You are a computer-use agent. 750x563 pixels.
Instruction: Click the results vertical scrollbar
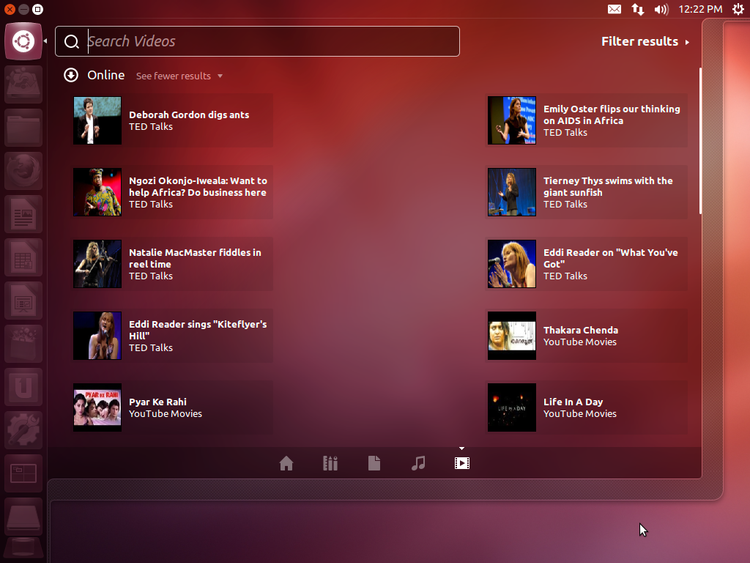click(700, 140)
